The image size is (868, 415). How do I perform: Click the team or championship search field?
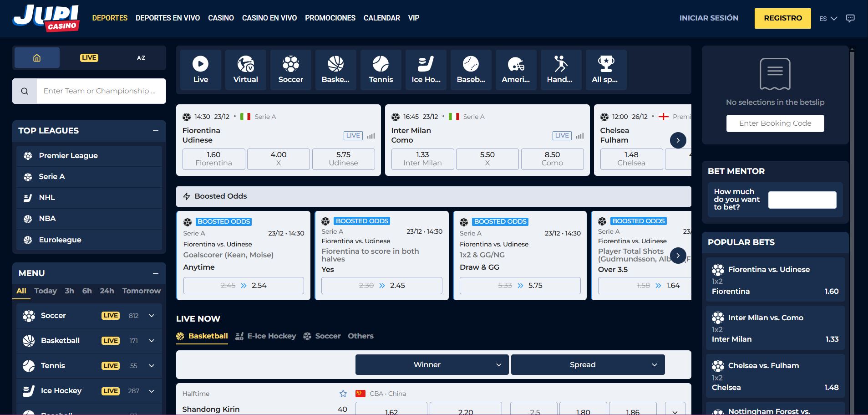point(101,91)
